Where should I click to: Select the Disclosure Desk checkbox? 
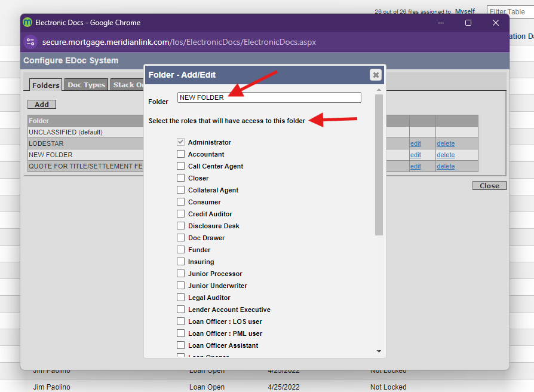(x=180, y=225)
